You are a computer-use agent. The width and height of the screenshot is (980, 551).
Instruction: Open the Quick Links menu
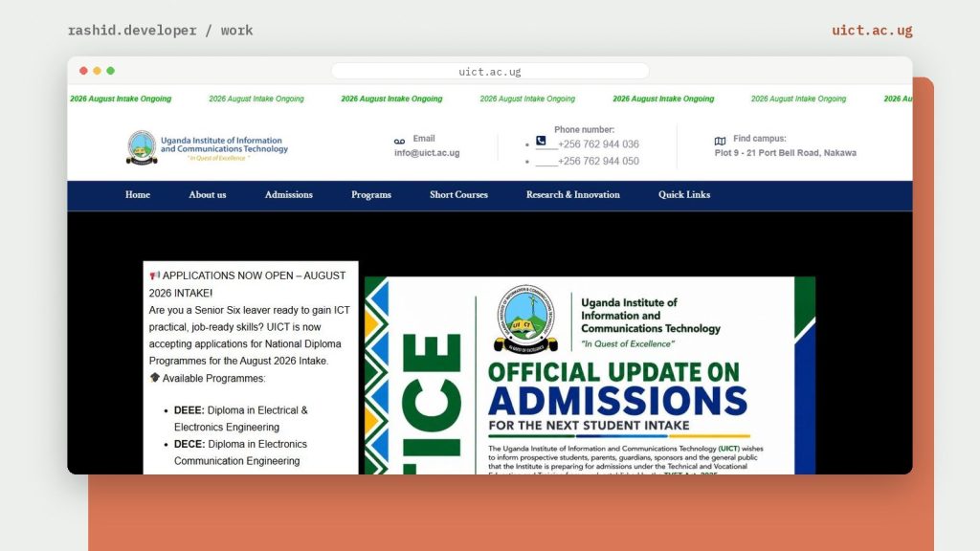(684, 195)
